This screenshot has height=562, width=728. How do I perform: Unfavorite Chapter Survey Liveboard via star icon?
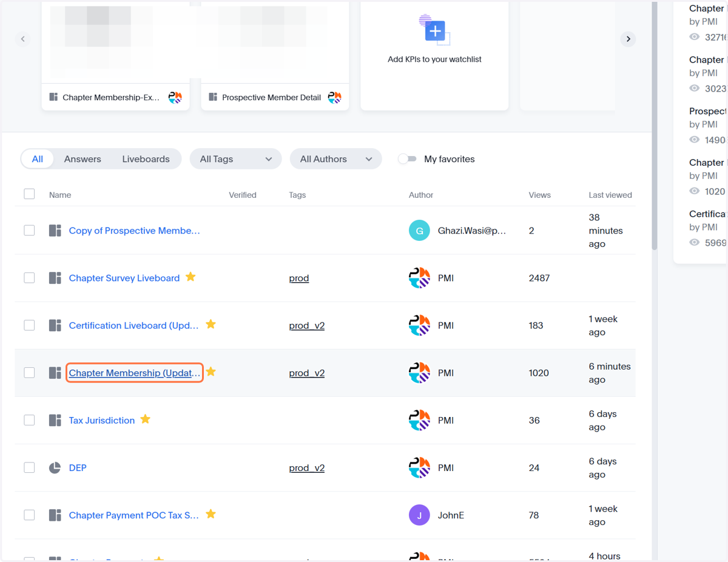click(190, 277)
